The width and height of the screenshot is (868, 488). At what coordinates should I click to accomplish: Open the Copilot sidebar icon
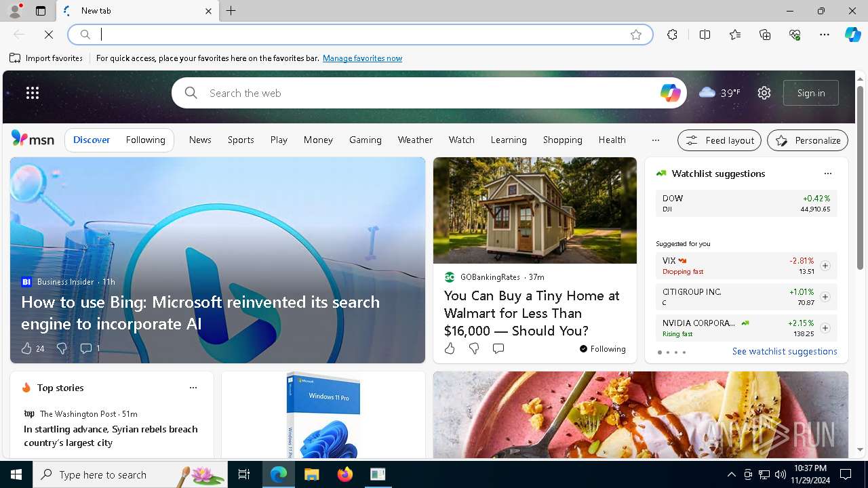click(x=852, y=35)
